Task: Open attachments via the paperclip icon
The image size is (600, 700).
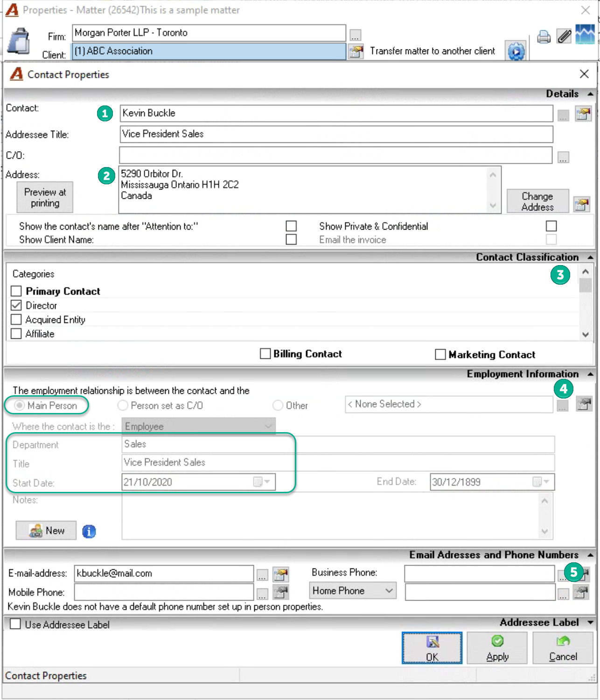Action: pos(564,36)
